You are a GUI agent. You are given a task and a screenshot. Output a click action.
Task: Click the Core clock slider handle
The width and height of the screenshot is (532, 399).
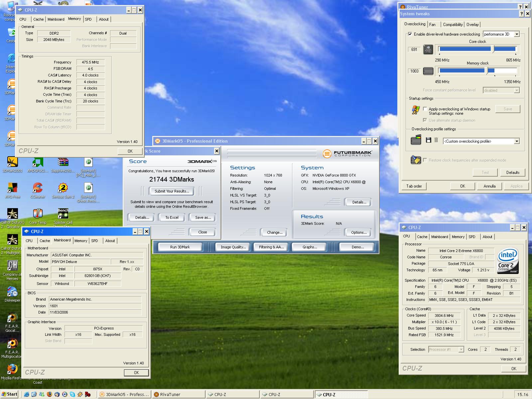coord(493,50)
